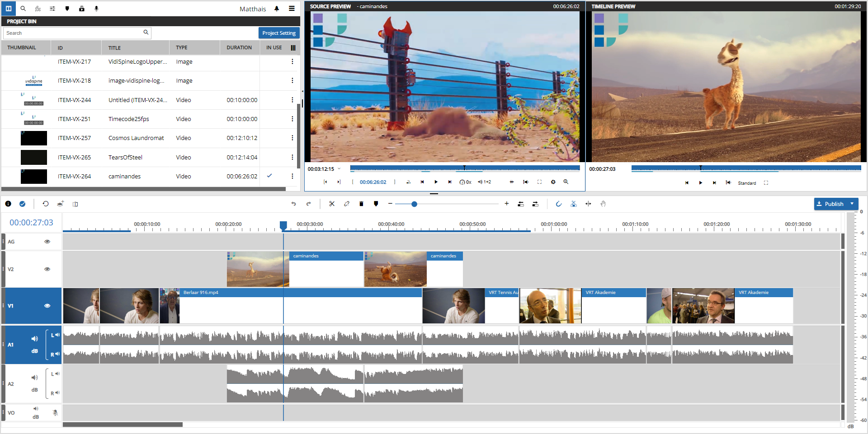
Task: Hide the V1 track using eye icon
Action: [47, 306]
